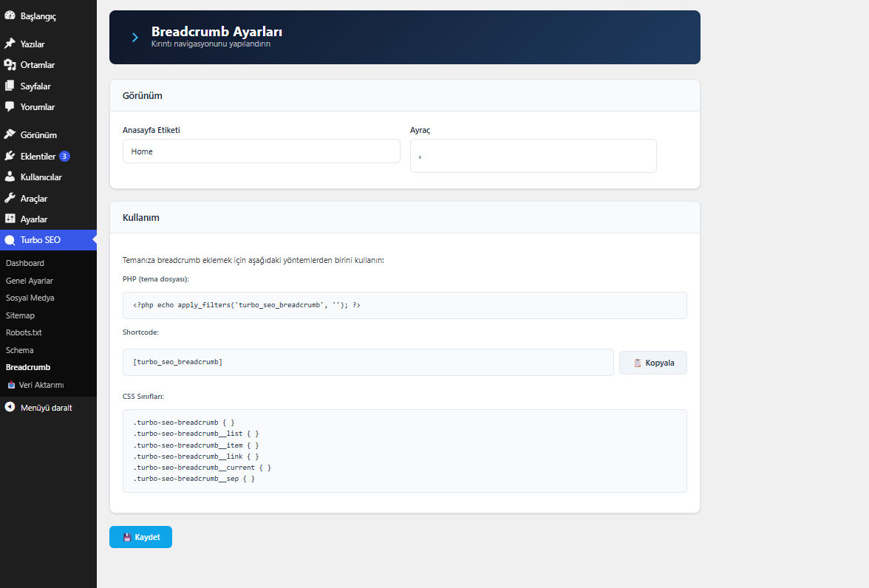Image resolution: width=869 pixels, height=588 pixels.
Task: Click the Görünüm section heading
Action: point(143,96)
